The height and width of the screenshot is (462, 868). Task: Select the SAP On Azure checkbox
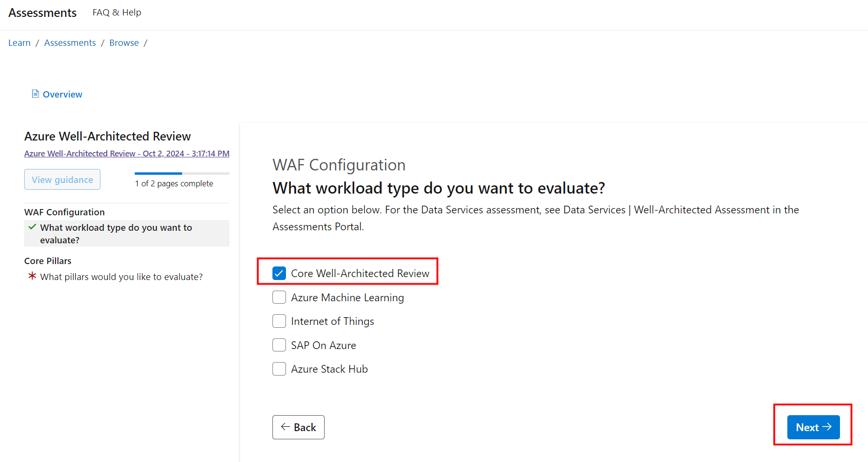[x=279, y=345]
